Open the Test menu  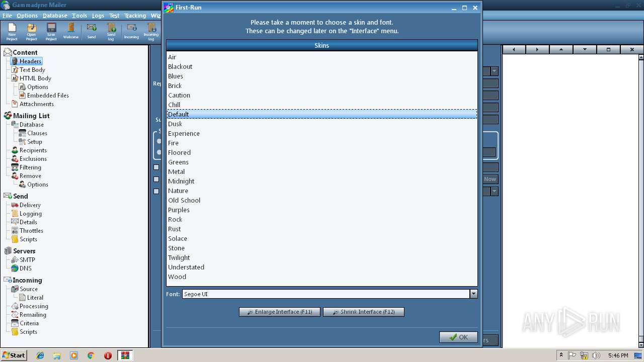pyautogui.click(x=114, y=16)
